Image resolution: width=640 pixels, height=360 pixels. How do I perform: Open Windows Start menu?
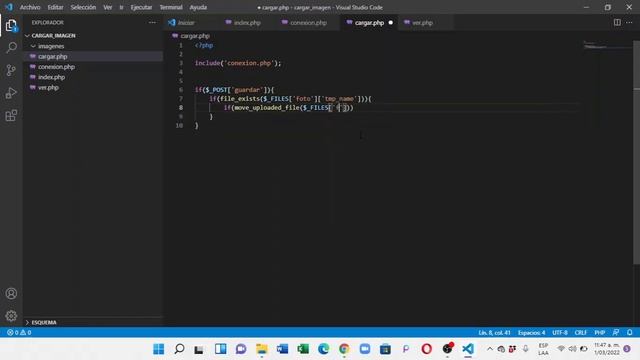159,349
